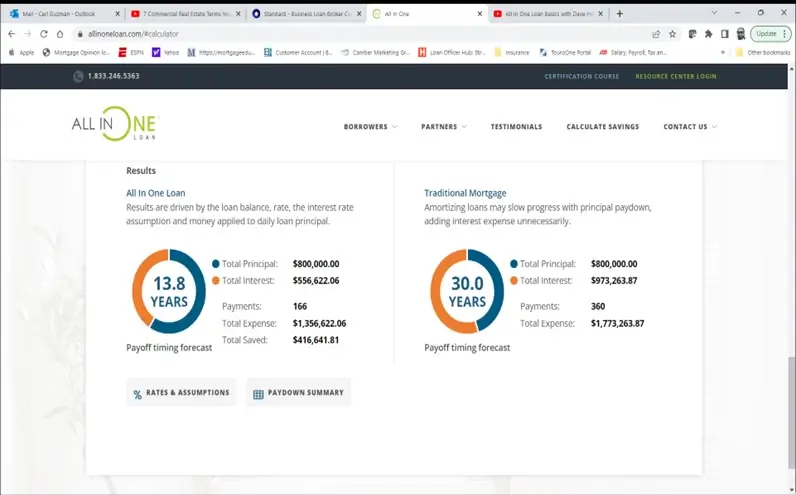Click the All In One Loan logo
Viewport: 796px width, 495px height.
coord(115,123)
